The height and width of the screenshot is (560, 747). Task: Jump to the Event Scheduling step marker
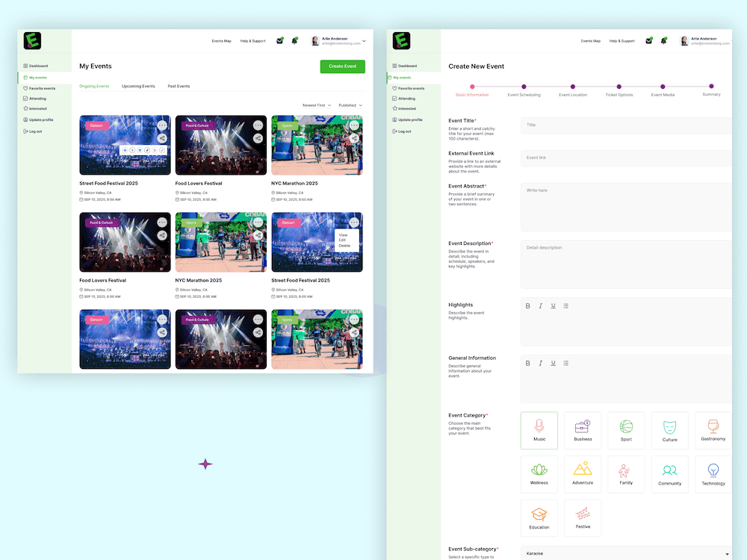point(524,87)
